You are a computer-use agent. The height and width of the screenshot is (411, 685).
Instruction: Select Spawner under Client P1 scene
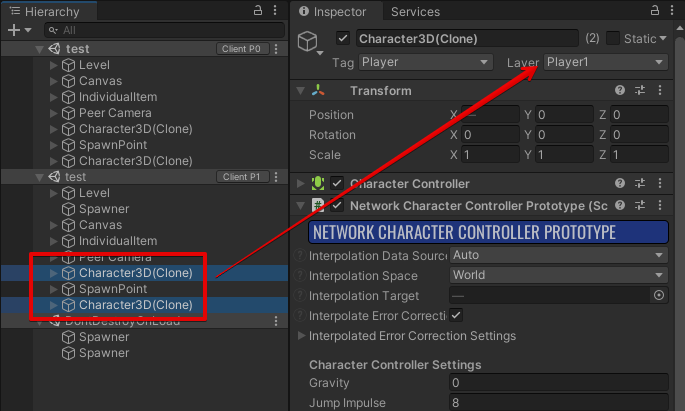point(104,209)
